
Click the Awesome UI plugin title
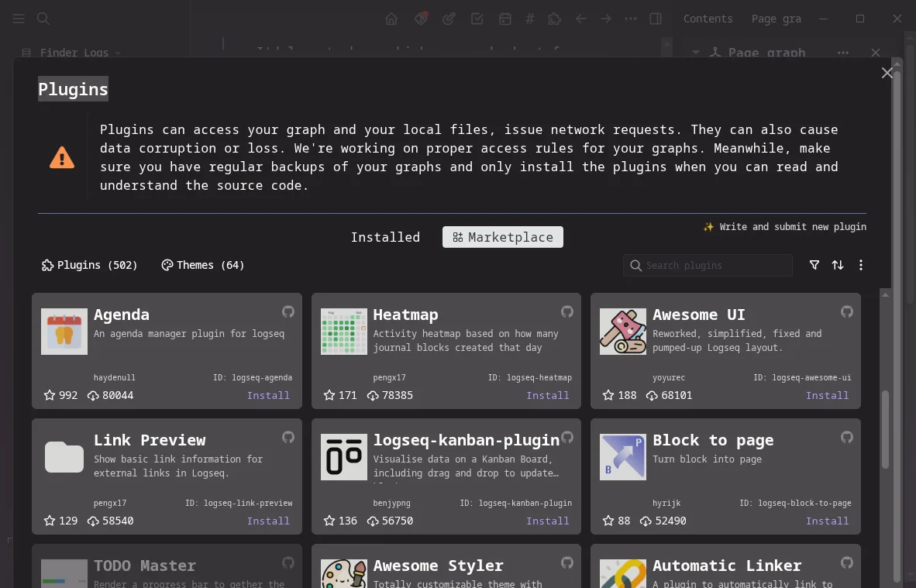[x=699, y=315]
